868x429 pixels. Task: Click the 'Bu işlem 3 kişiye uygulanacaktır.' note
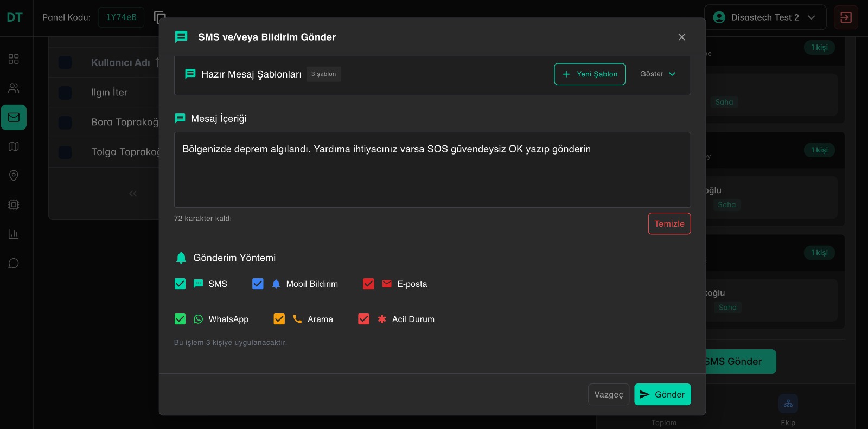pos(231,343)
